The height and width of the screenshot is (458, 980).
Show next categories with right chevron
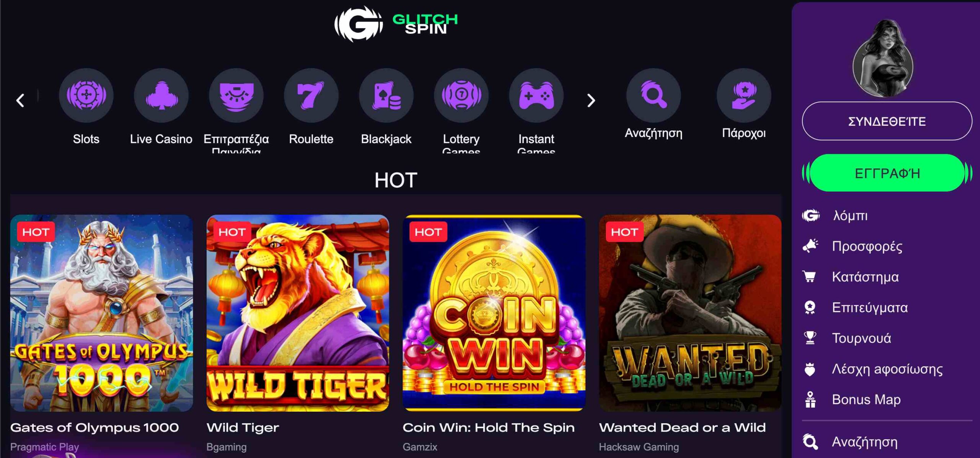tap(591, 101)
